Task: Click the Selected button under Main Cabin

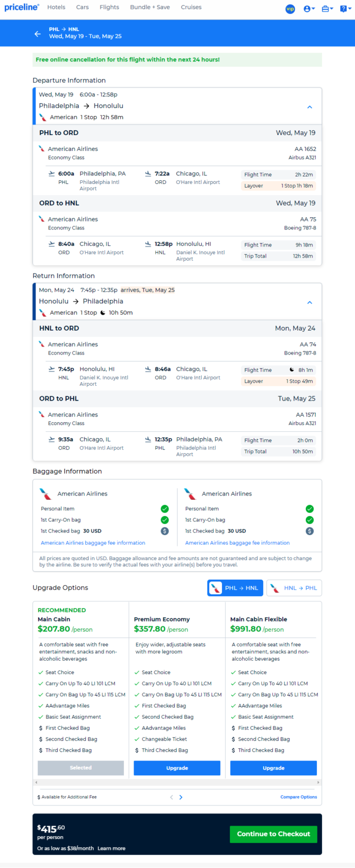Action: point(81,768)
